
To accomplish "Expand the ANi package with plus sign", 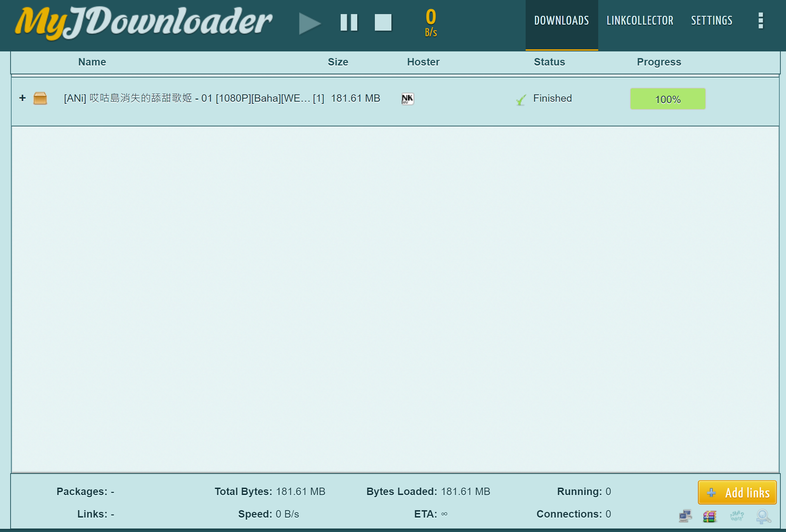I will pyautogui.click(x=23, y=98).
